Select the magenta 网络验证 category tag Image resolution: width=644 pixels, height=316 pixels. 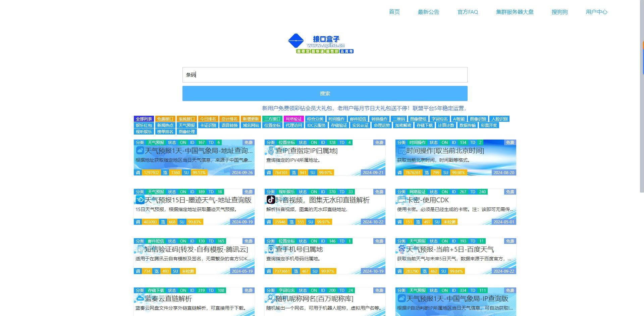tap(293, 119)
